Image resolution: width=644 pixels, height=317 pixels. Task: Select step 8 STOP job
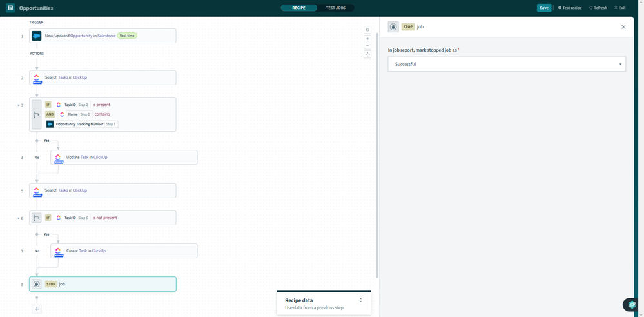click(x=102, y=284)
